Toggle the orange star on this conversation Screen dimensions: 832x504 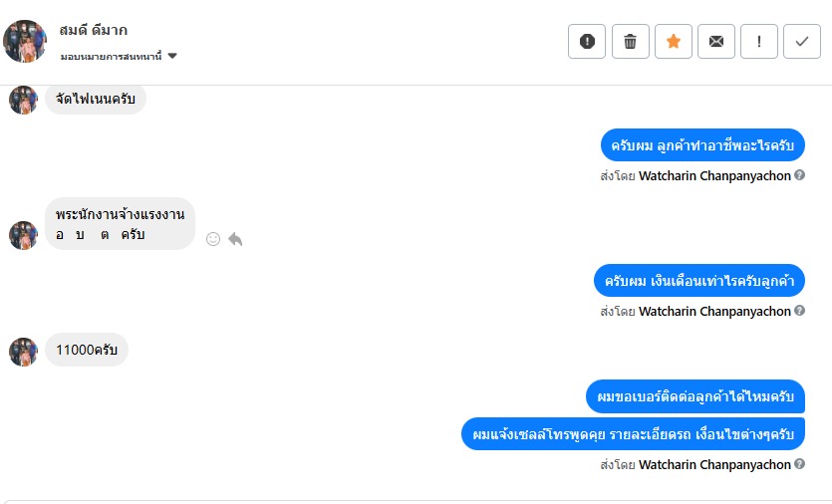(x=674, y=41)
